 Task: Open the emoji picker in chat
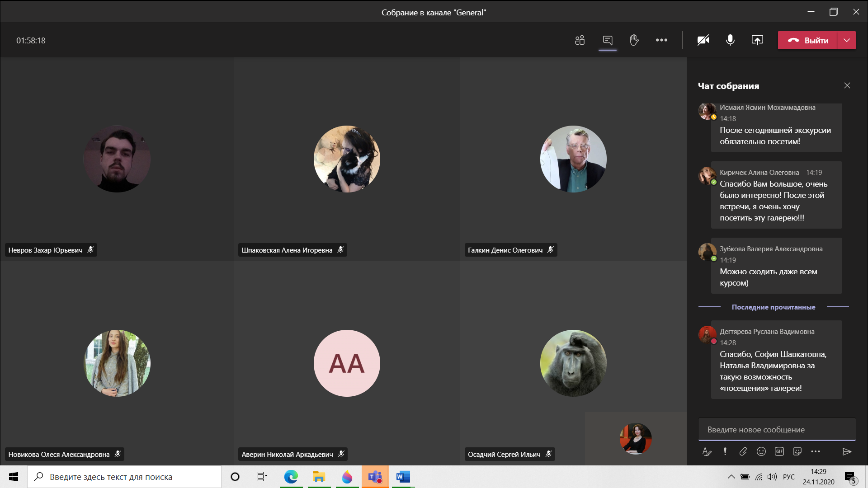[761, 451]
